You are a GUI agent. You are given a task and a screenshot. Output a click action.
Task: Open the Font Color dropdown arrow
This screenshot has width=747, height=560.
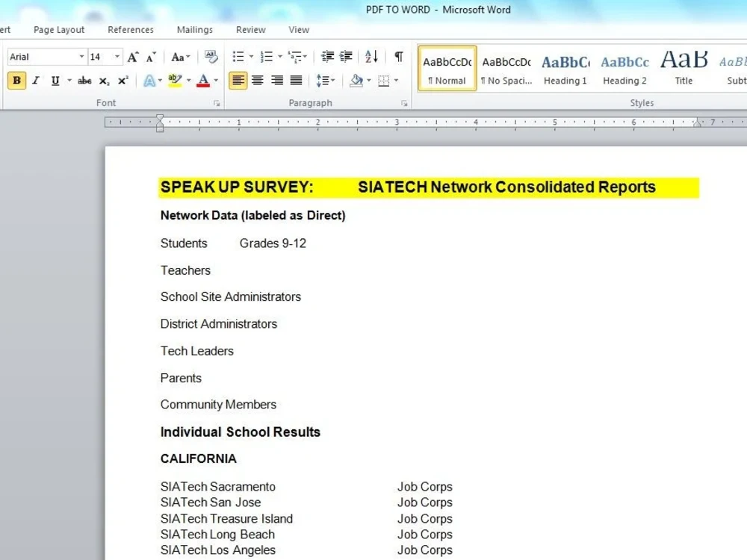216,81
